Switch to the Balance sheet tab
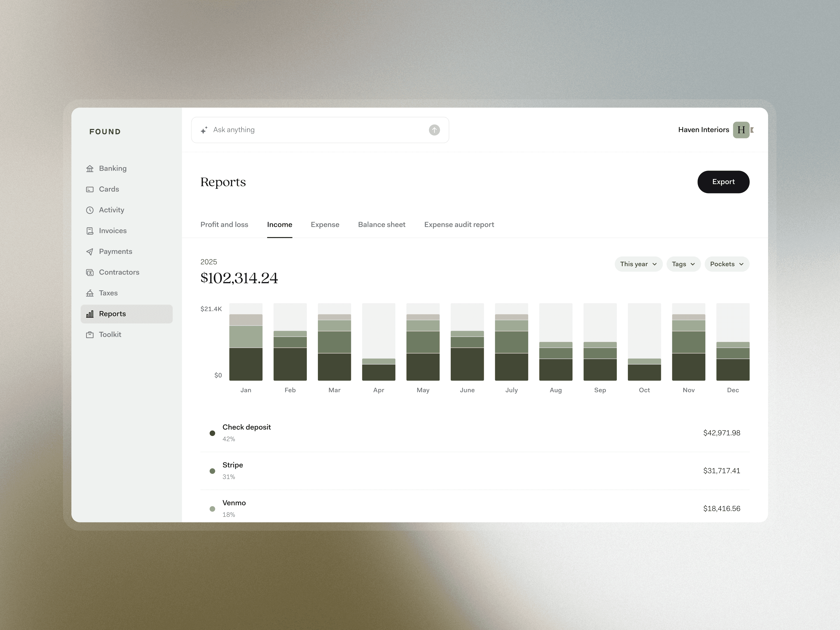Viewport: 840px width, 630px height. [381, 225]
